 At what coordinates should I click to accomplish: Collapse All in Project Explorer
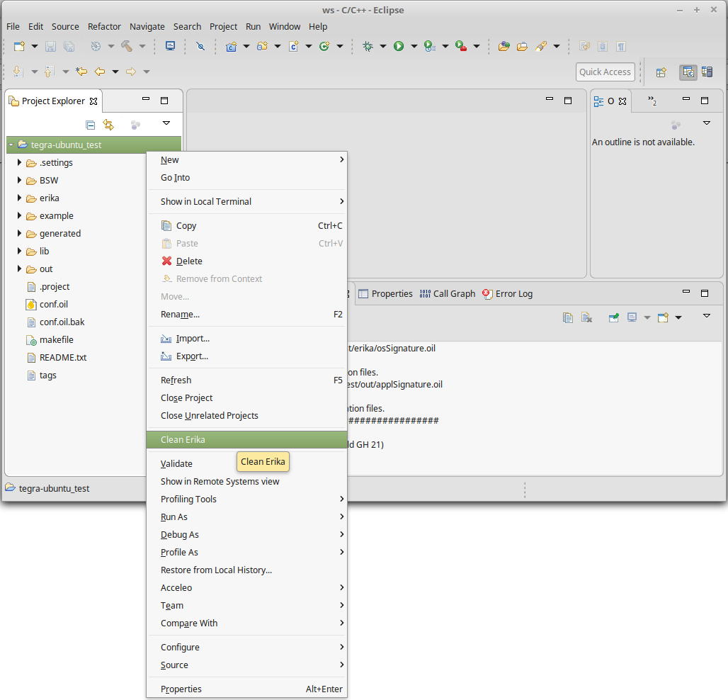(x=91, y=125)
